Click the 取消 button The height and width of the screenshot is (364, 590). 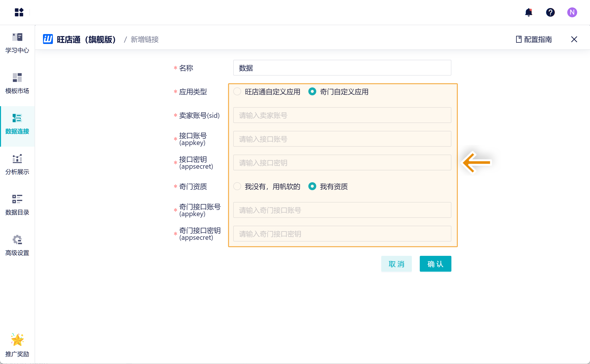[x=396, y=264]
